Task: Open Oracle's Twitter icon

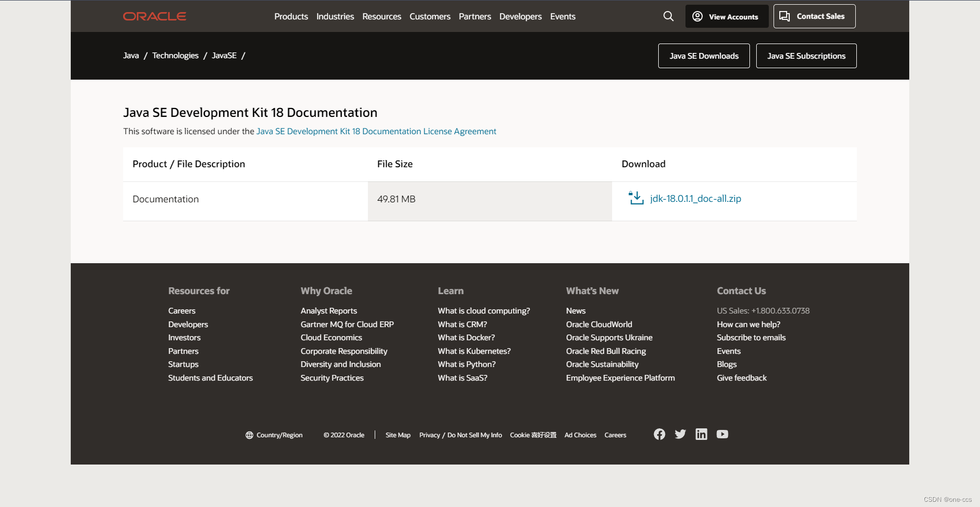Action: [680, 434]
